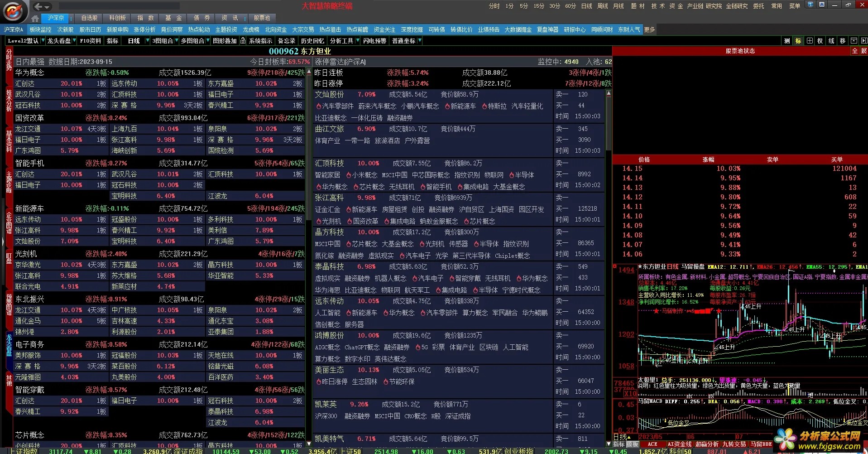This screenshot has width=868, height=454.
Task: Select the AI资金线 indicator tab
Action: click(679, 444)
